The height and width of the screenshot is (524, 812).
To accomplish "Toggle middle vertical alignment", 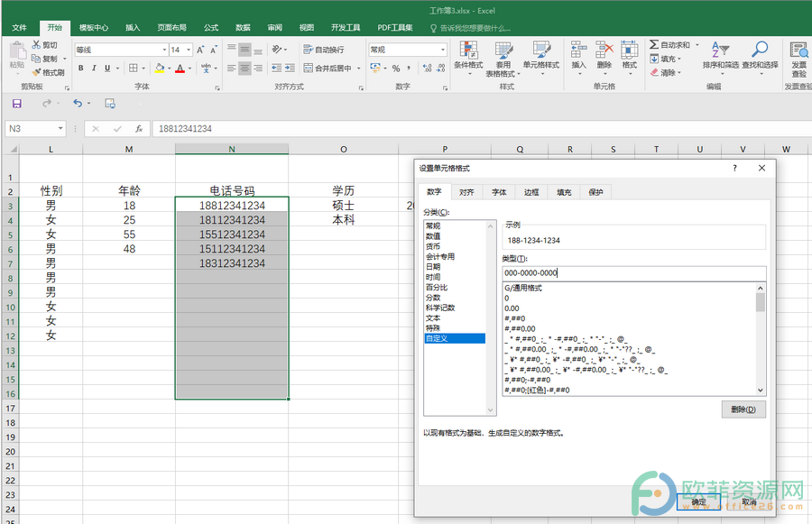I will pyautogui.click(x=245, y=50).
